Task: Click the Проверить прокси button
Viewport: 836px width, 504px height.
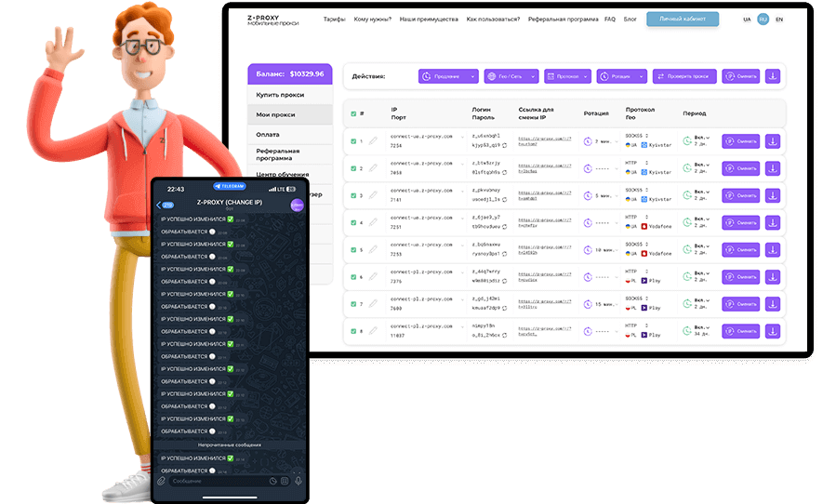Action: click(684, 76)
